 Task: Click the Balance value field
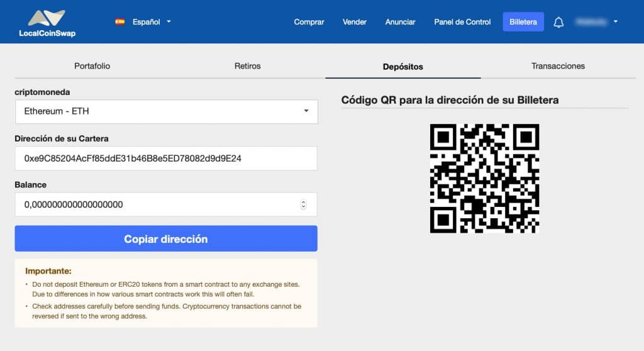point(166,204)
